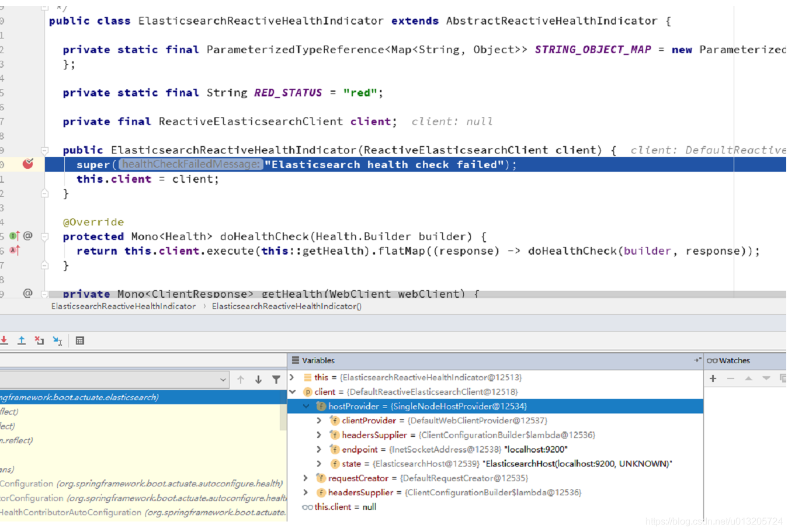Click the overriding method gutter icon near doHealthCheck

click(18, 236)
